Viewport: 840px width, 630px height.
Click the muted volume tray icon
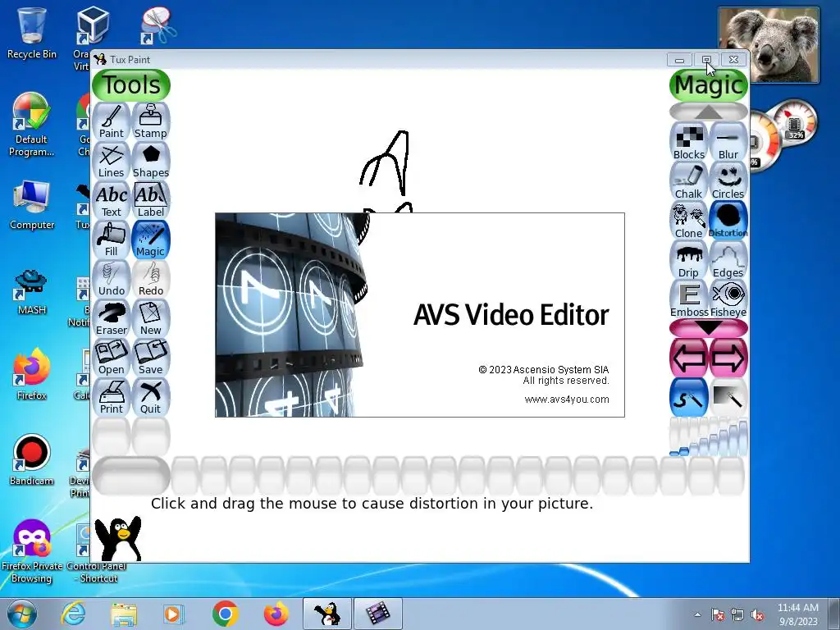click(x=757, y=615)
